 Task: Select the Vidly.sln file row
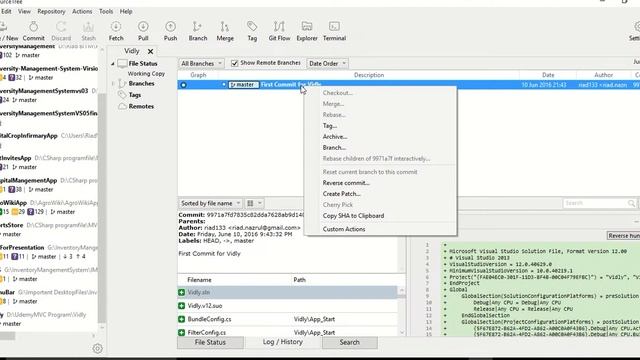[287, 292]
